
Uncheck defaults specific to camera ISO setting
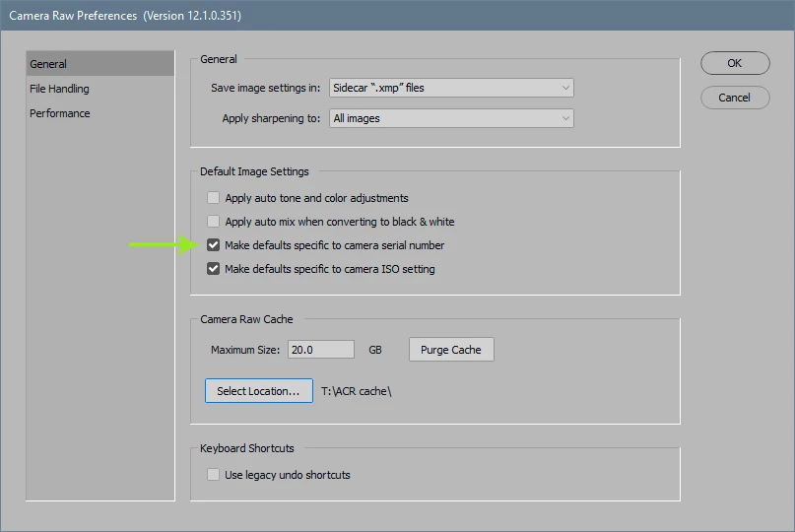coord(213,268)
